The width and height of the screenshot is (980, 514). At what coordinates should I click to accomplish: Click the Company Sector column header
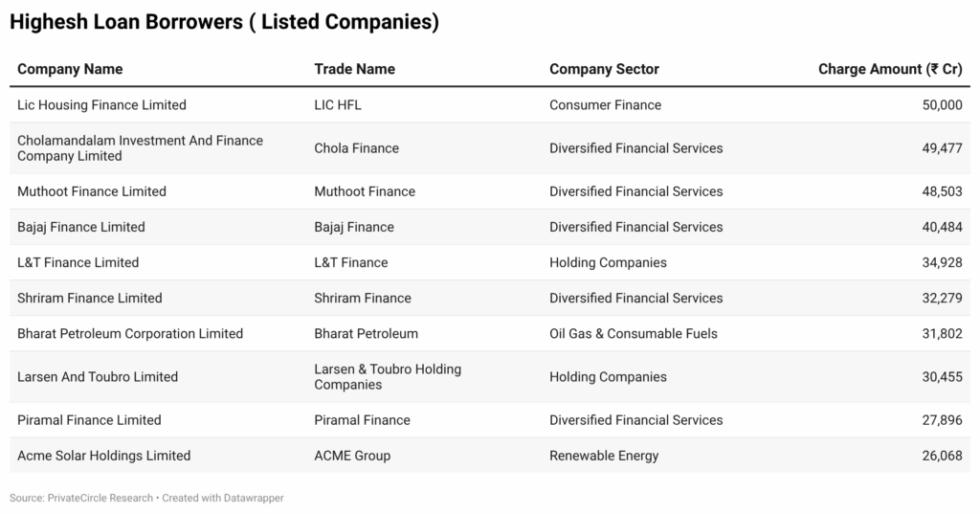click(x=604, y=69)
